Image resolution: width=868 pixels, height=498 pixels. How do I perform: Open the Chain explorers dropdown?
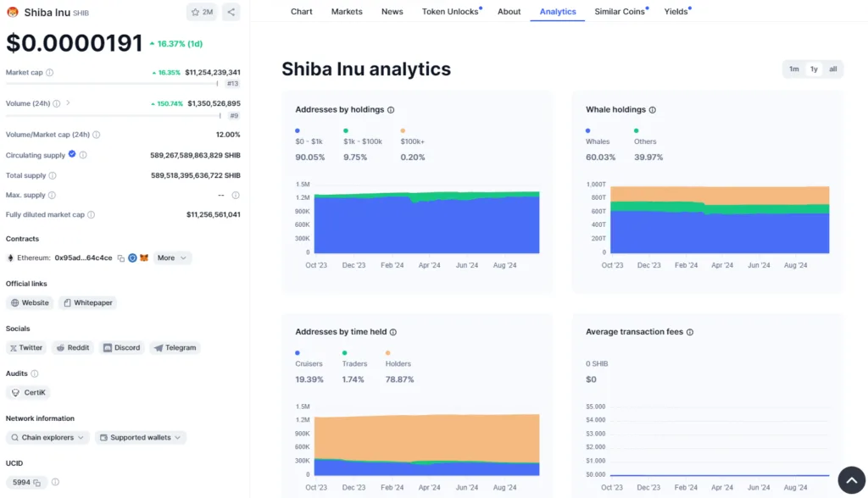(47, 437)
